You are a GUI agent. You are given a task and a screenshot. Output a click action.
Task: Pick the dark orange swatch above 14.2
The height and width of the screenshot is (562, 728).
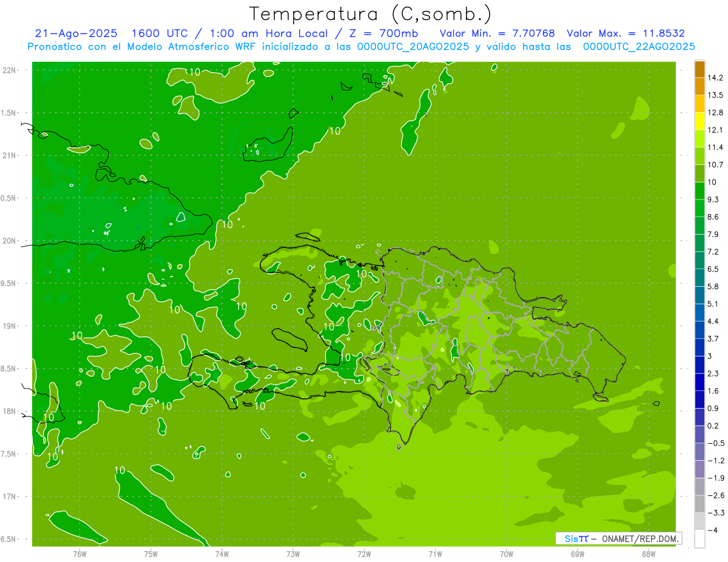coord(699,69)
